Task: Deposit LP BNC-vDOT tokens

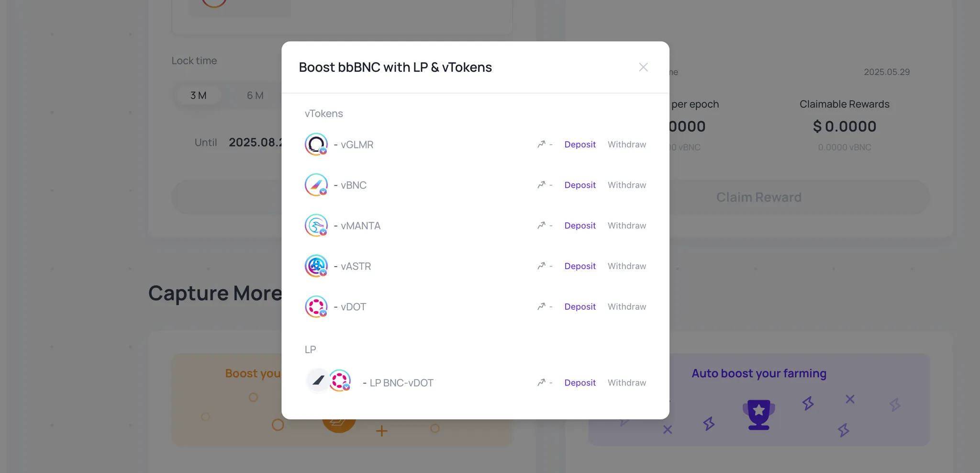Action: click(x=580, y=383)
